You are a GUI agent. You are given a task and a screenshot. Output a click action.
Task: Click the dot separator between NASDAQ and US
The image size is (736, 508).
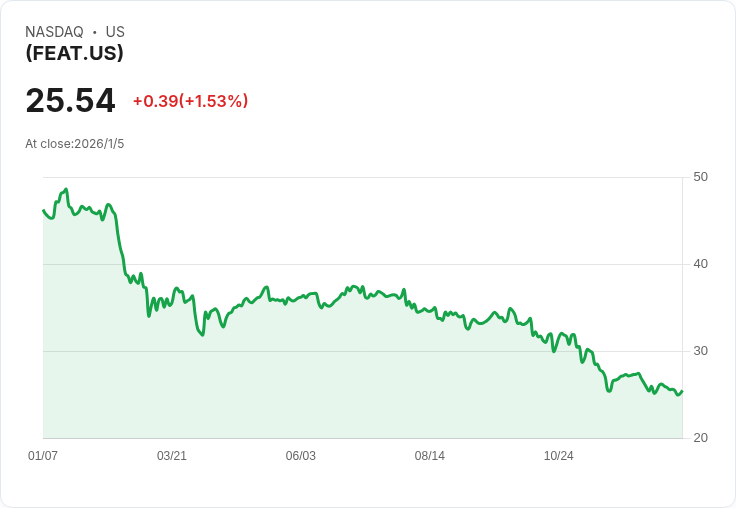tap(95, 32)
